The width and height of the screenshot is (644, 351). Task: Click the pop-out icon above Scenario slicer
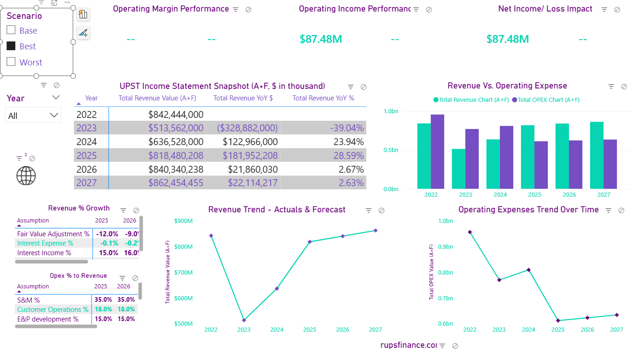pos(54,3)
